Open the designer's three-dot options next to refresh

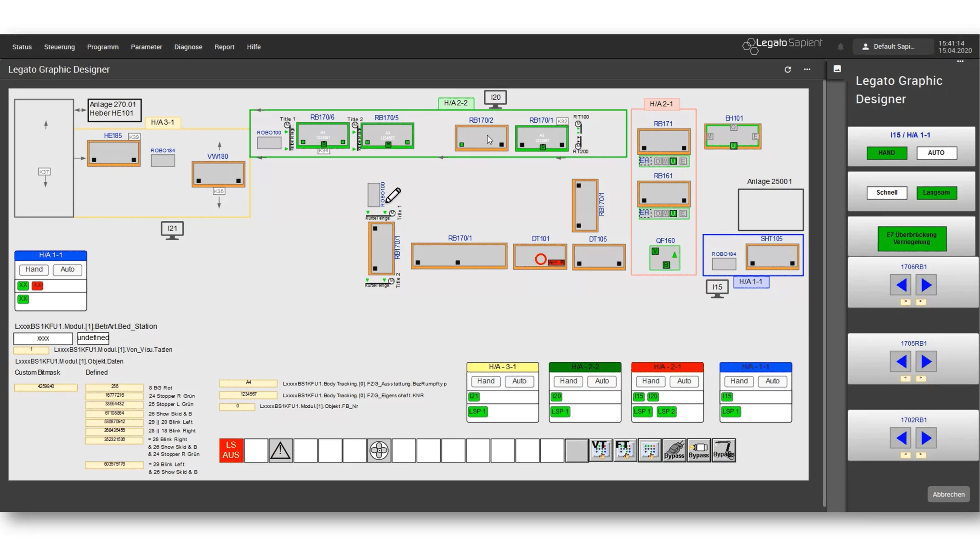click(807, 69)
